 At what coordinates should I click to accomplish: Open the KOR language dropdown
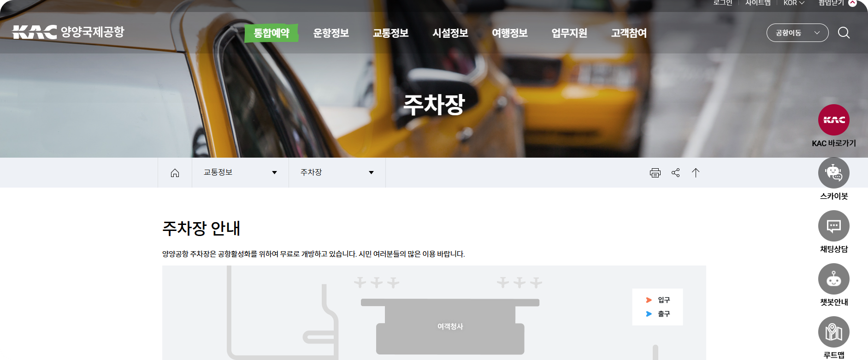click(x=794, y=3)
